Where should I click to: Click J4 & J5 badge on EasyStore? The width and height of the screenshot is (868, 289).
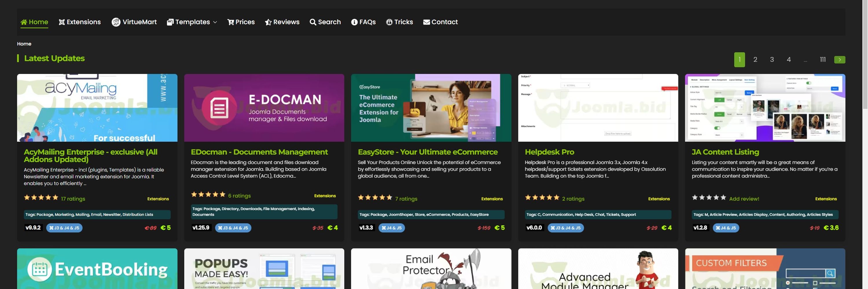point(391,228)
